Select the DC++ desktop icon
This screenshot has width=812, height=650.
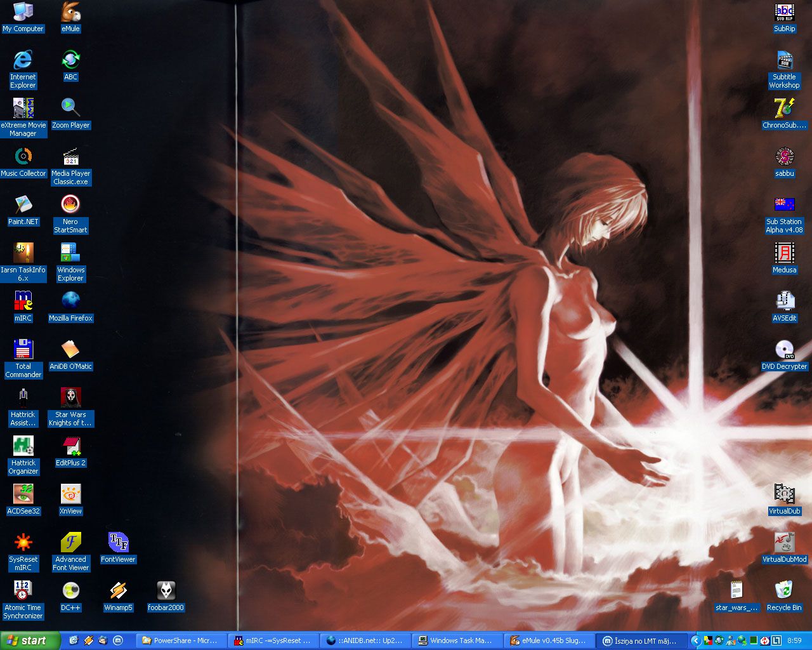pos(70,596)
